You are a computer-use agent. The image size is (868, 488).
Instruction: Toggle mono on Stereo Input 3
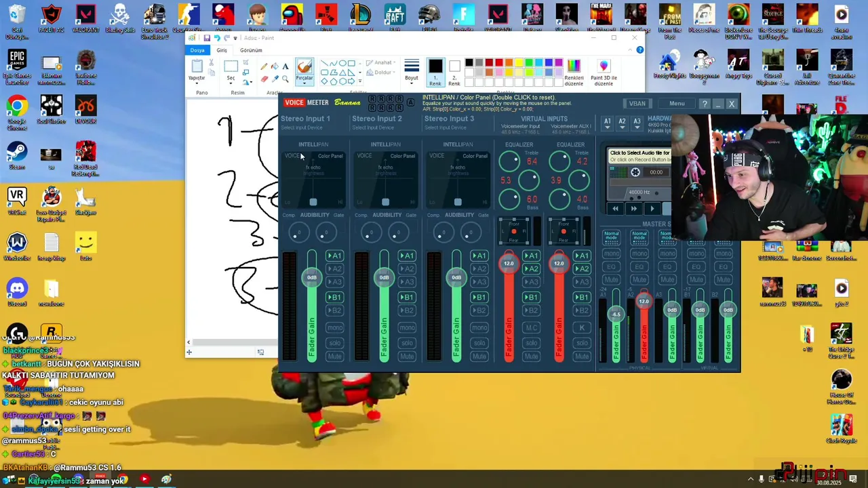click(x=479, y=327)
